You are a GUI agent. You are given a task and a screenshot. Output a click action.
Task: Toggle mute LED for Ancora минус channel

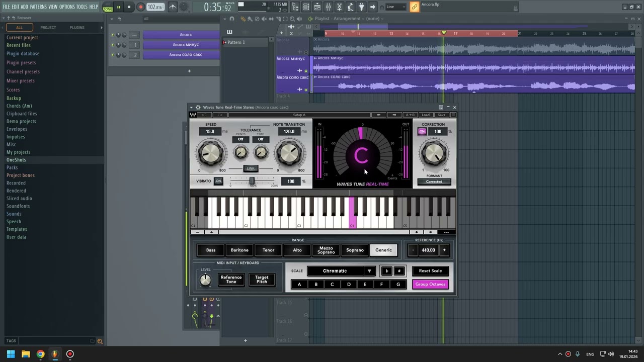pyautogui.click(x=113, y=45)
